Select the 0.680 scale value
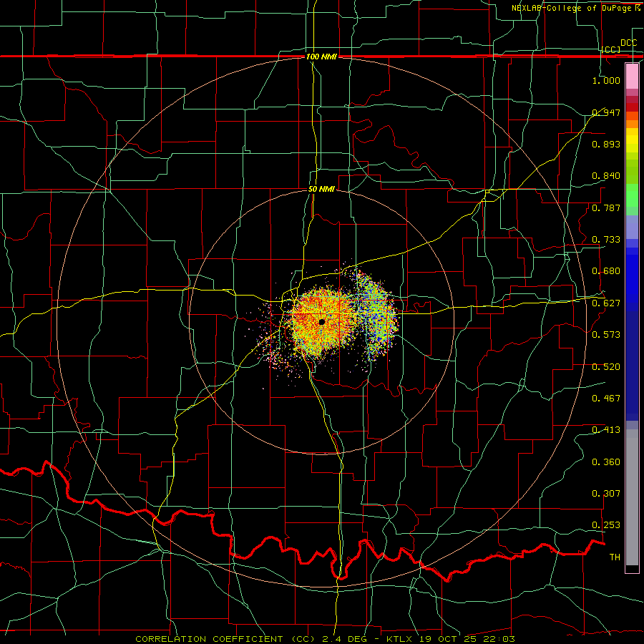Viewport: 644px width, 644px height. [x=606, y=271]
